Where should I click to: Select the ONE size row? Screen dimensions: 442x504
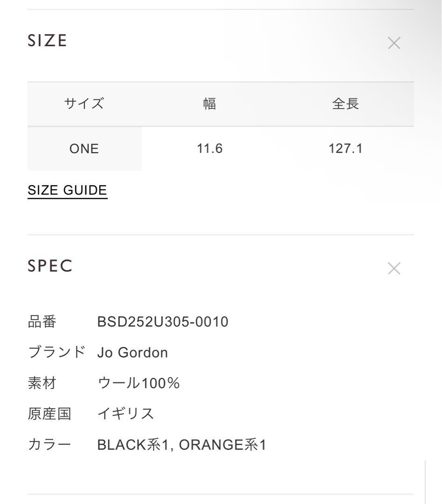85,148
